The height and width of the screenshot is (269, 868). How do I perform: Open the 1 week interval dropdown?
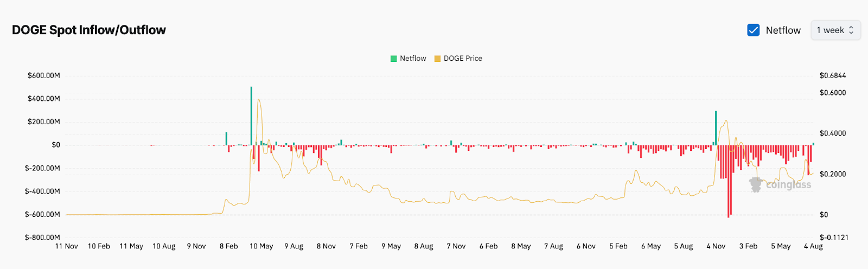(x=835, y=30)
